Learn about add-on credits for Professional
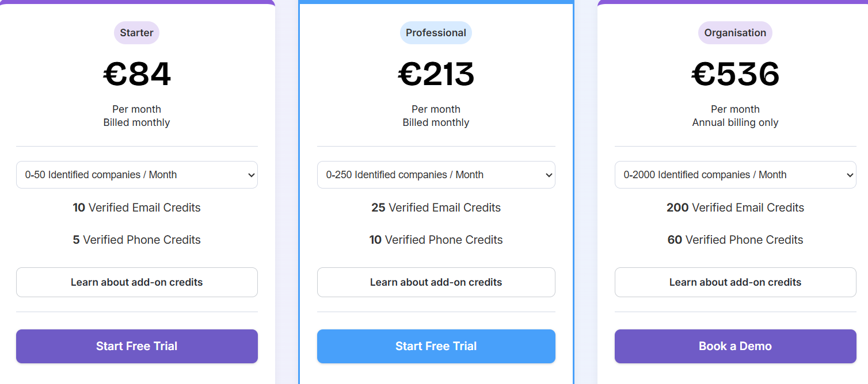 (x=436, y=282)
